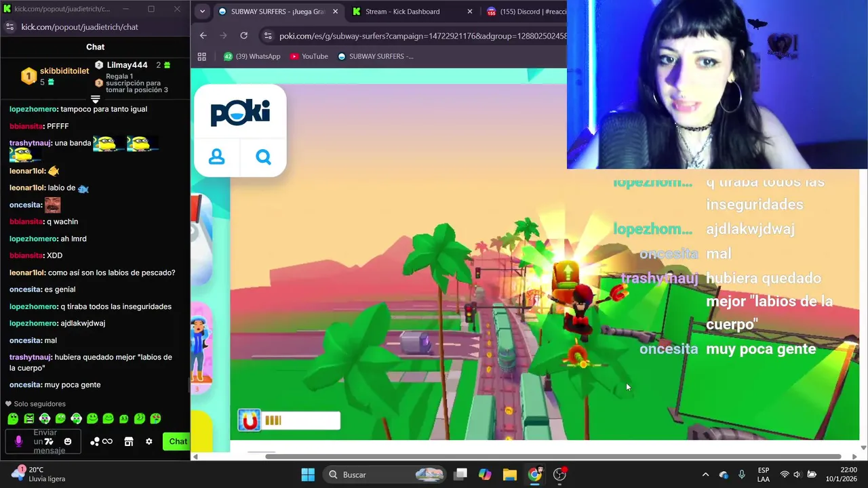Switch to Stream - Kick Dashboard tab
868x488 pixels.
(410, 12)
